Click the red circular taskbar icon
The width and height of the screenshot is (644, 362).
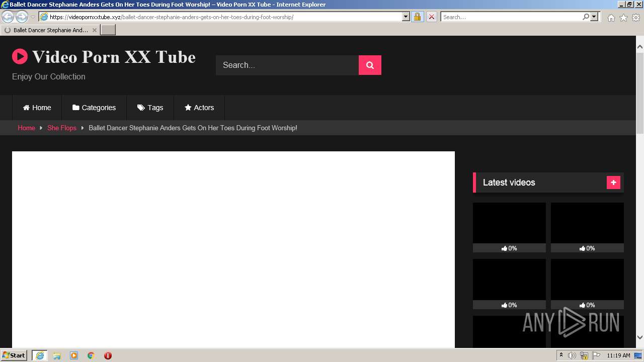pos(108,355)
